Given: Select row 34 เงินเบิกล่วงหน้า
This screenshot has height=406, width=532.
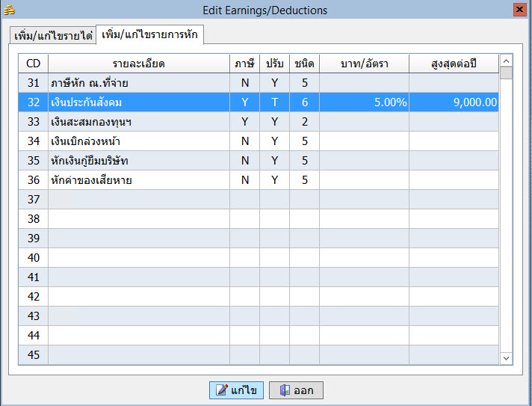Looking at the screenshot, I should pyautogui.click(x=138, y=141).
